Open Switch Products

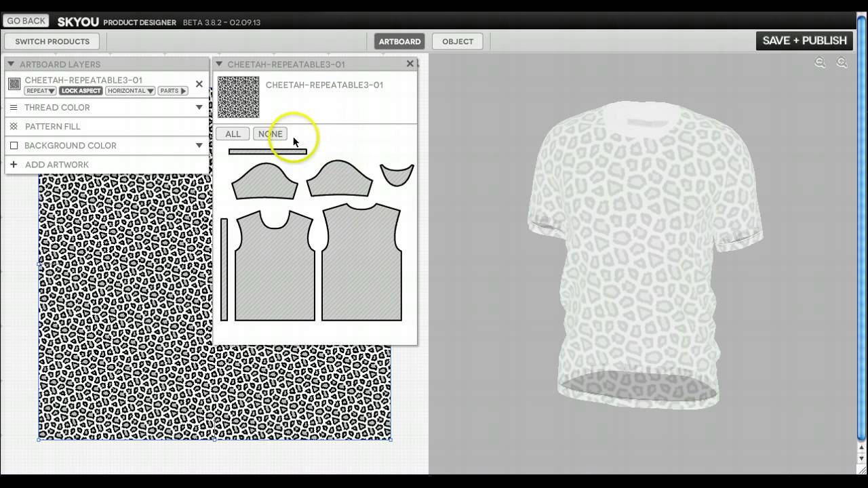(52, 41)
